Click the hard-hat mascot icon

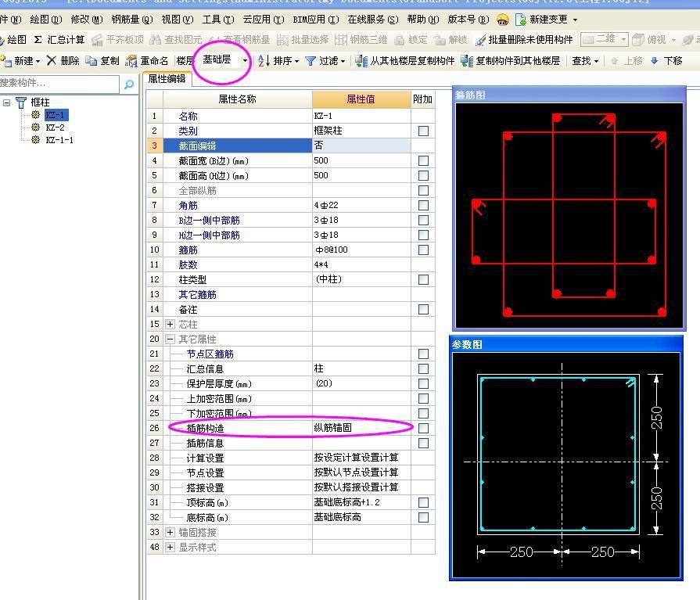click(x=503, y=20)
